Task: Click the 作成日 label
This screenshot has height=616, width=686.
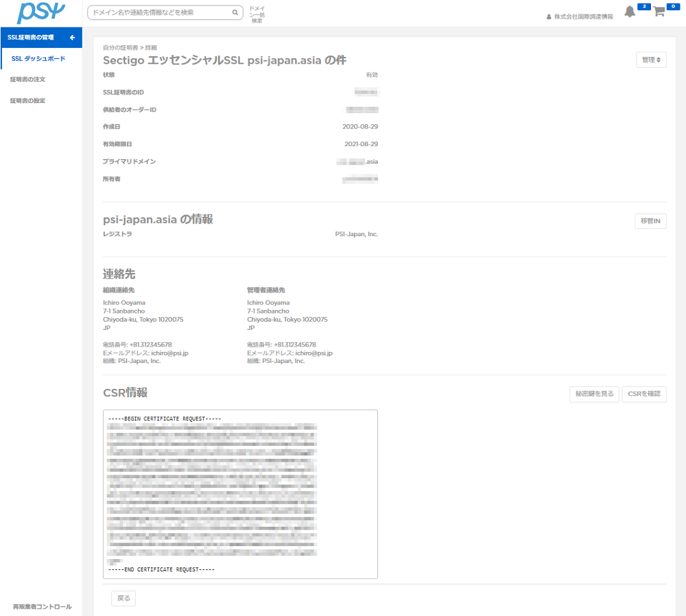Action: click(112, 127)
